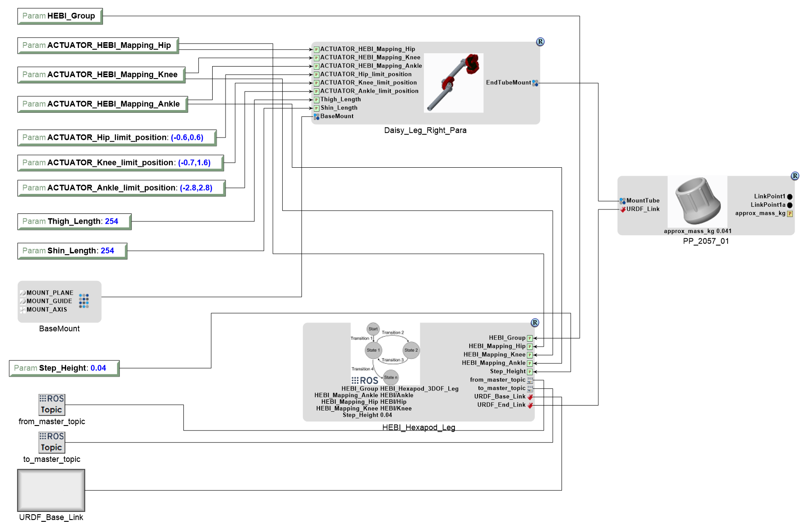Select the ACTUATOR_HEBI_Mapping_Ankle port icon on Daisy leg
The height and width of the screenshot is (532, 811).
coord(316,67)
